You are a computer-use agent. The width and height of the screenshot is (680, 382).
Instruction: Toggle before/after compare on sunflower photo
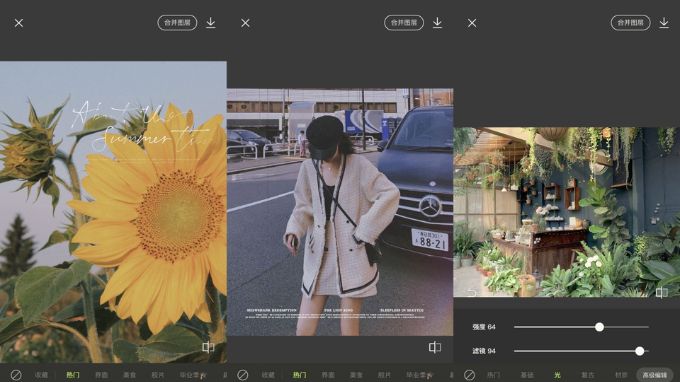click(208, 347)
